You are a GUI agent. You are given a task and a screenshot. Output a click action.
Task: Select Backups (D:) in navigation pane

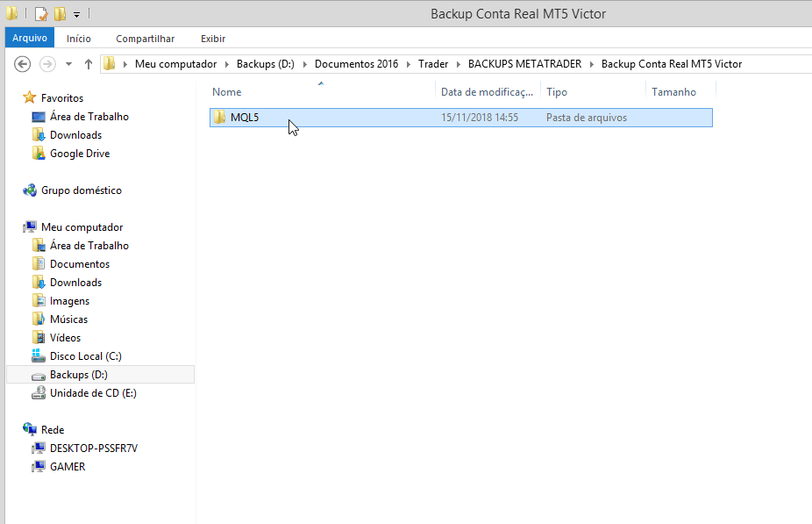(x=79, y=375)
